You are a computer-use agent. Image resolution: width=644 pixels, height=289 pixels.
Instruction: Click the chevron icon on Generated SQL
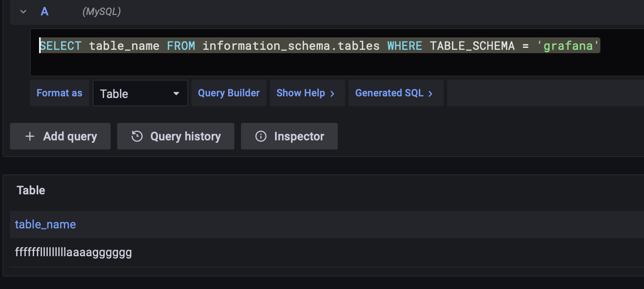(431, 93)
